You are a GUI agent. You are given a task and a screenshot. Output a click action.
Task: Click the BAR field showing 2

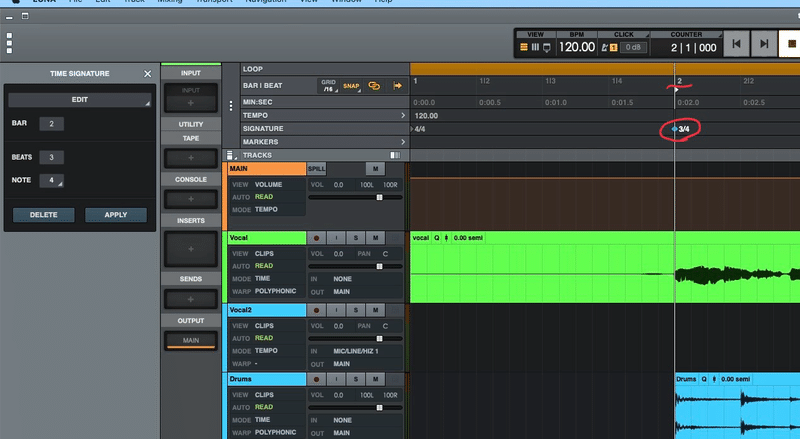51,124
